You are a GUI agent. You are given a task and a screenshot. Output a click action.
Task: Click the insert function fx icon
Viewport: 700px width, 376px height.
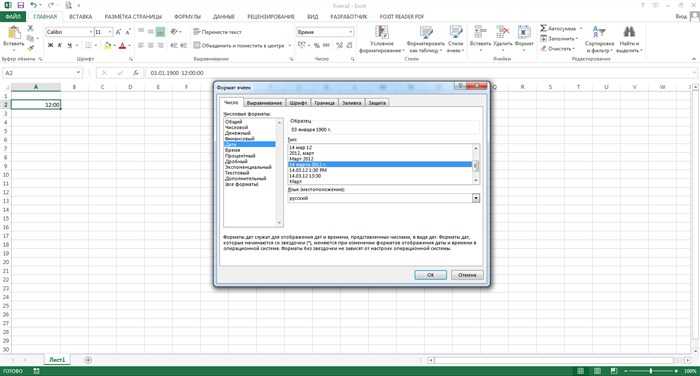136,73
